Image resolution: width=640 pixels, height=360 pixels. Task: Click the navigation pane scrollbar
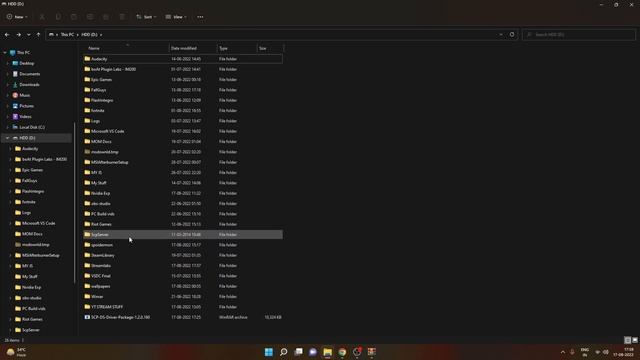pyautogui.click(x=75, y=203)
